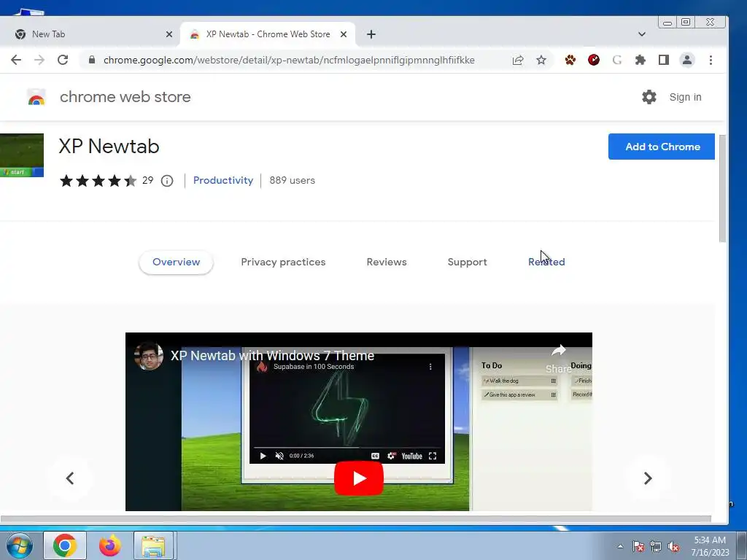Open the Related tab

click(x=546, y=262)
